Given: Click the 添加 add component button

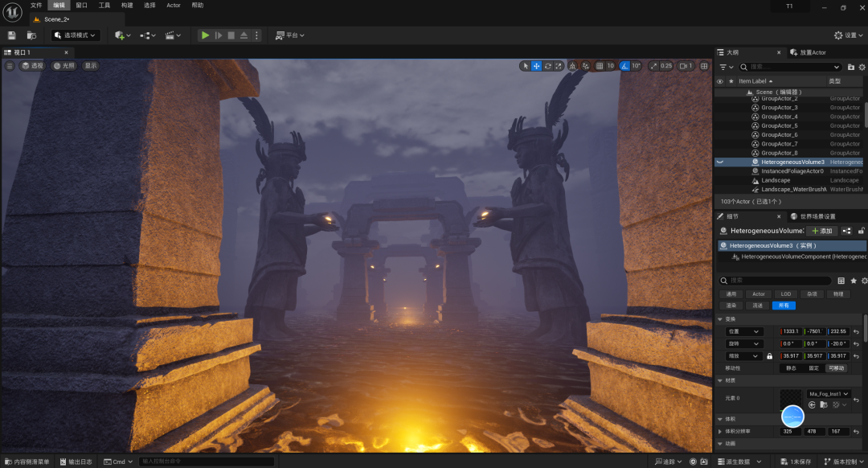Looking at the screenshot, I should click(x=823, y=231).
